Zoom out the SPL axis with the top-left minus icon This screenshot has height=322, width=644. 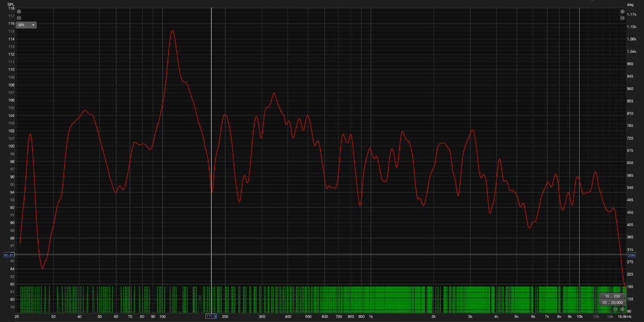19,18
